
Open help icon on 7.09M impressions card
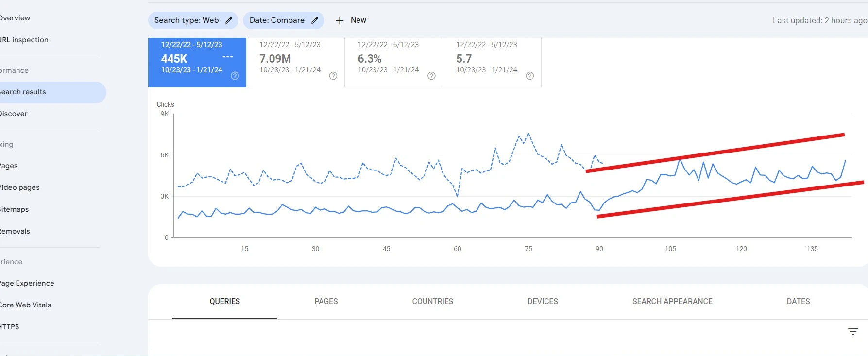click(333, 76)
